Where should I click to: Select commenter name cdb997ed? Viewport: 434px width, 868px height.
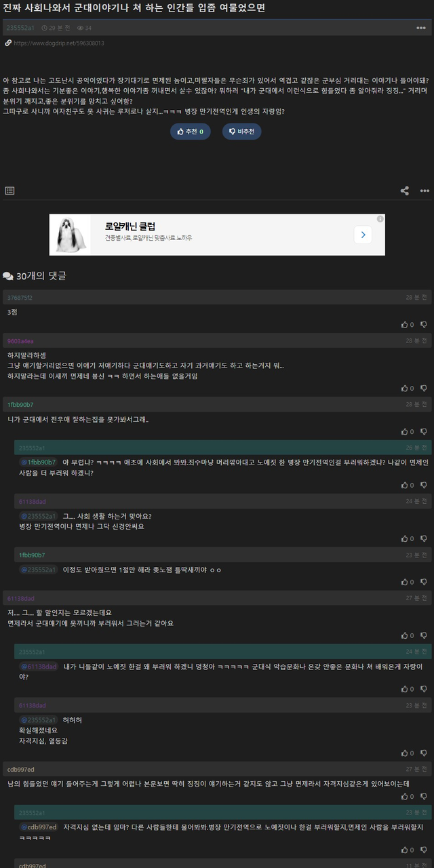pyautogui.click(x=20, y=769)
